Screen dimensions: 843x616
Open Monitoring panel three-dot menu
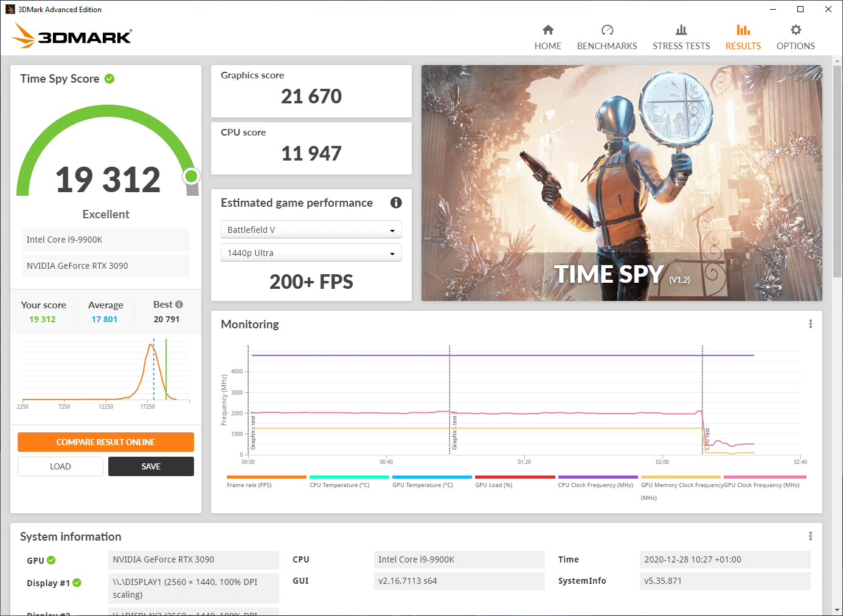click(810, 324)
